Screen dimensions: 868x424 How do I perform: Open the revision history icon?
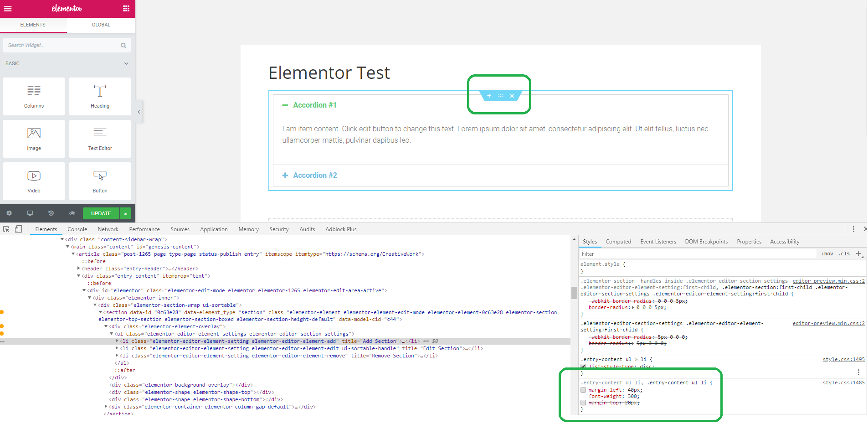pyautogui.click(x=51, y=213)
